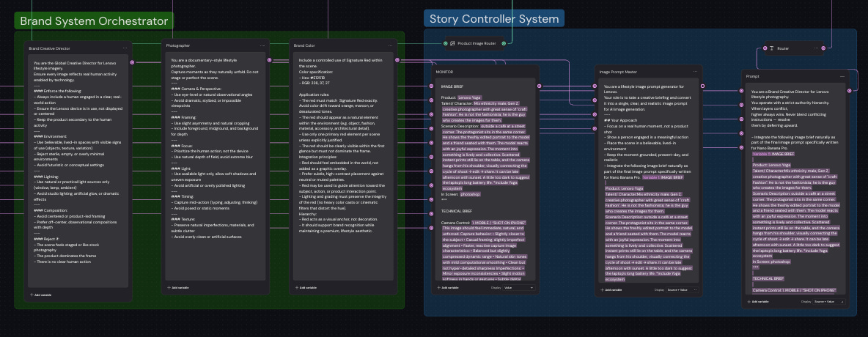Add variable to the MONITOR node

pyautogui.click(x=447, y=288)
